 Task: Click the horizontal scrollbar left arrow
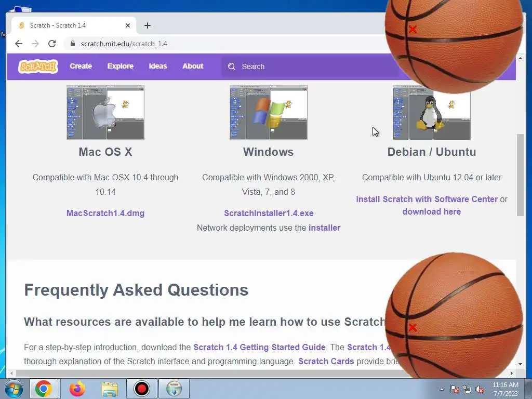click(11, 373)
